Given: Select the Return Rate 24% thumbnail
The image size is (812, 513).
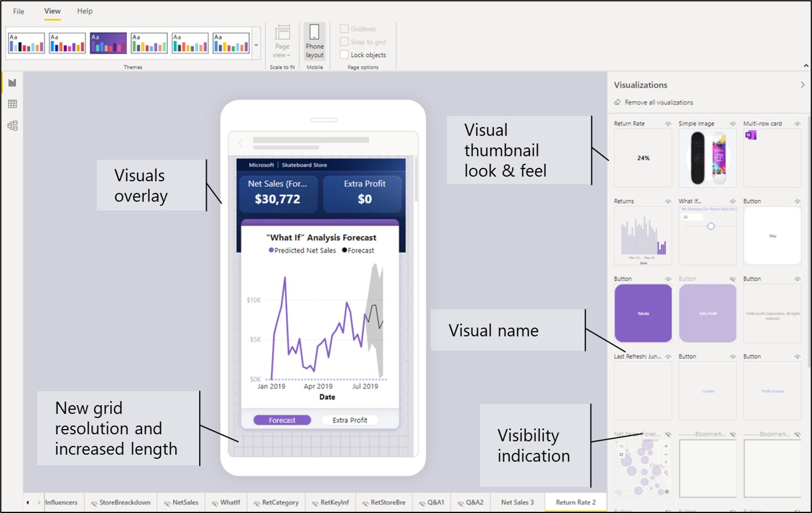Looking at the screenshot, I should [x=643, y=158].
